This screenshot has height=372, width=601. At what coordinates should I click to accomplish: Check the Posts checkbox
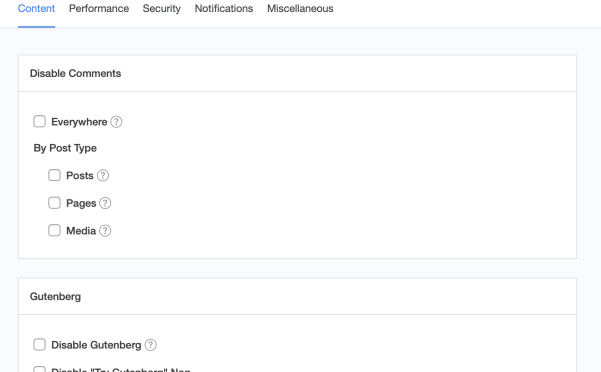[x=54, y=175]
